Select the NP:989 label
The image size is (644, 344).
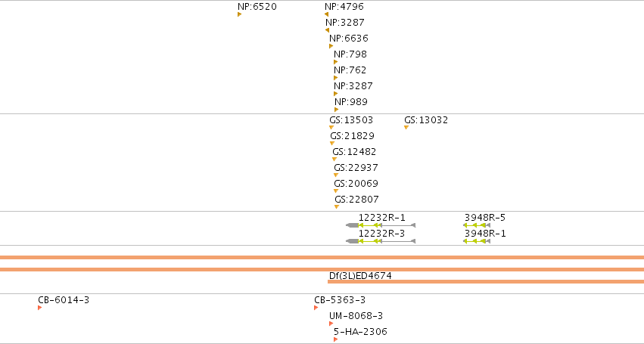[x=351, y=102]
